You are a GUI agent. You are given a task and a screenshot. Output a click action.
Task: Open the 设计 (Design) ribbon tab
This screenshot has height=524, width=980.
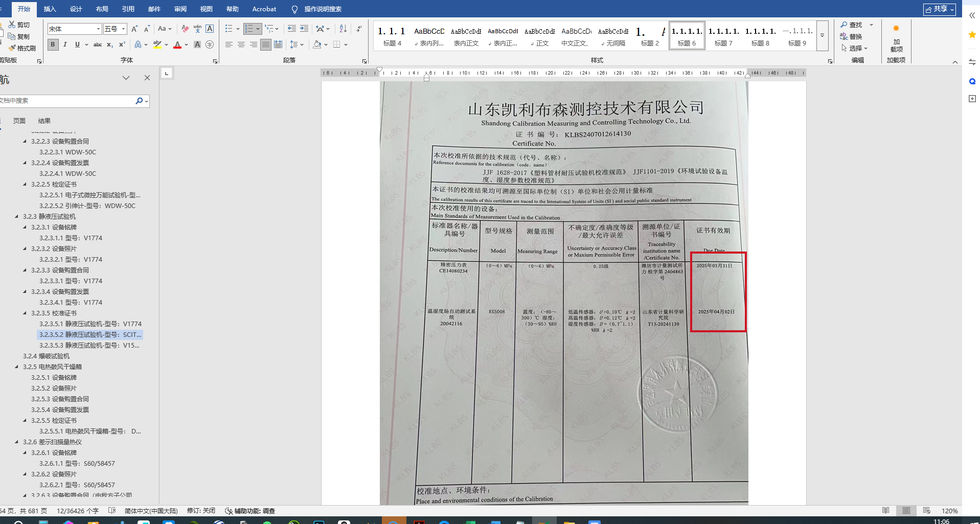[x=76, y=9]
